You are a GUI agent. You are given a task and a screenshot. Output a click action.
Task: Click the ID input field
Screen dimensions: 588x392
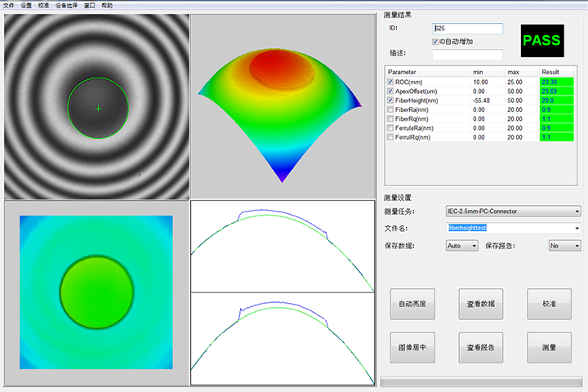tap(467, 28)
